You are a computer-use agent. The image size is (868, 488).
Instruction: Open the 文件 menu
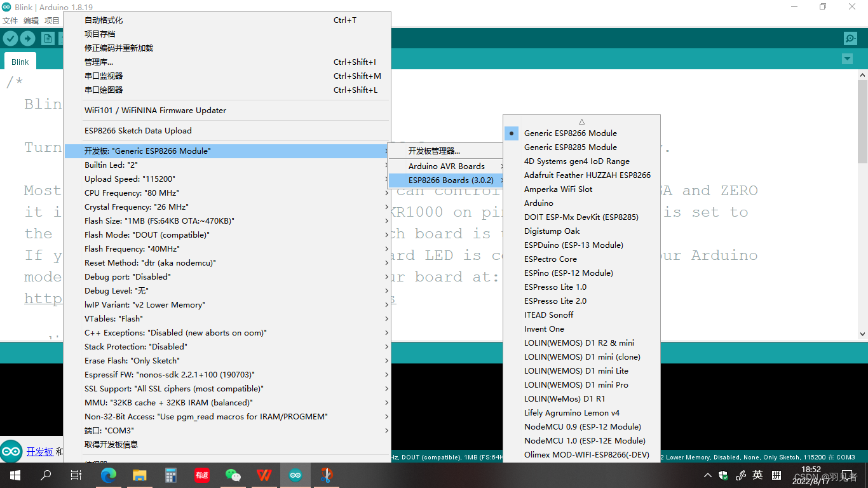tap(10, 21)
